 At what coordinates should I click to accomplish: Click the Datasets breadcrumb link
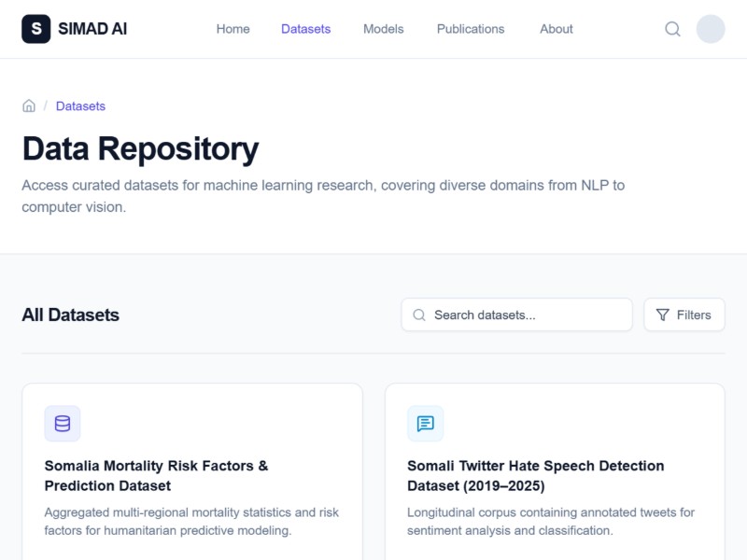[80, 105]
